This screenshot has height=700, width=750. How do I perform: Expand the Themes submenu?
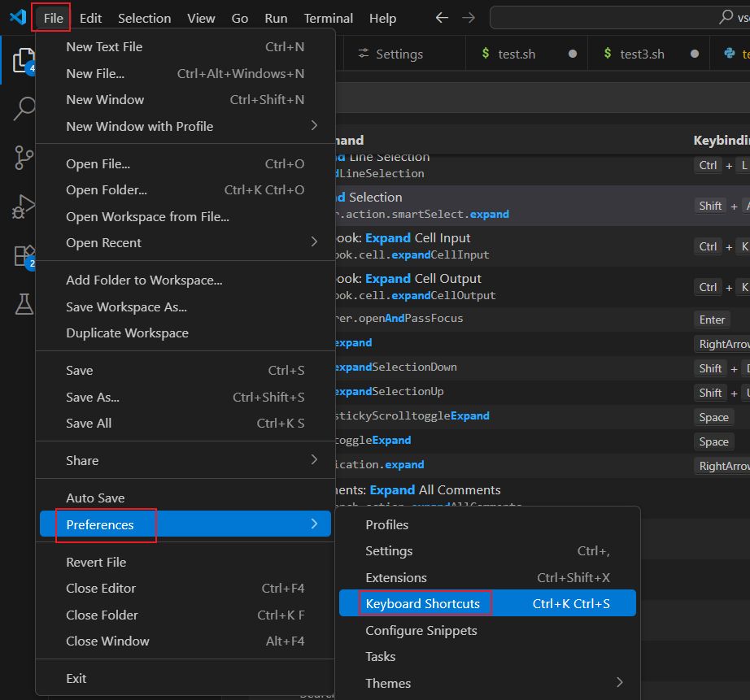(x=487, y=683)
